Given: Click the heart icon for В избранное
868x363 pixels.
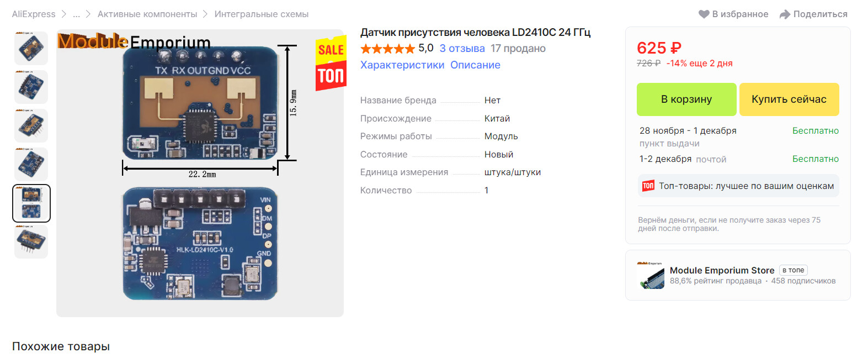Looking at the screenshot, I should [x=704, y=14].
